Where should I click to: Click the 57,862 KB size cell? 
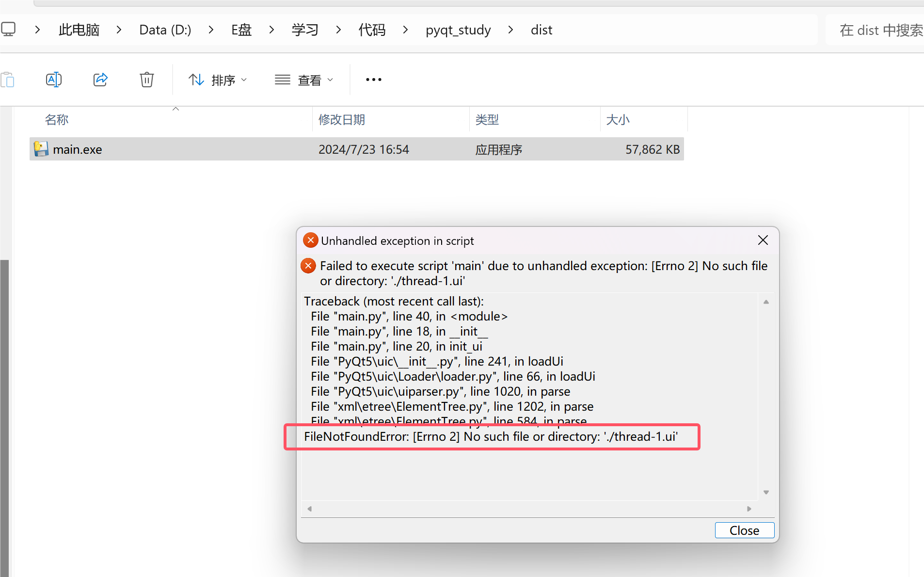[x=653, y=149]
